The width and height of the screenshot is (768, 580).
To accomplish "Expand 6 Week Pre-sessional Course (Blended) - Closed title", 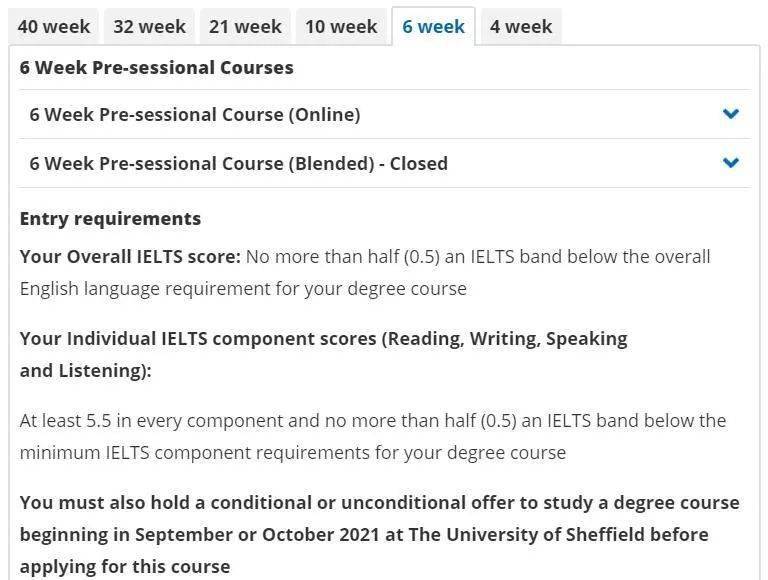I will click(239, 164).
